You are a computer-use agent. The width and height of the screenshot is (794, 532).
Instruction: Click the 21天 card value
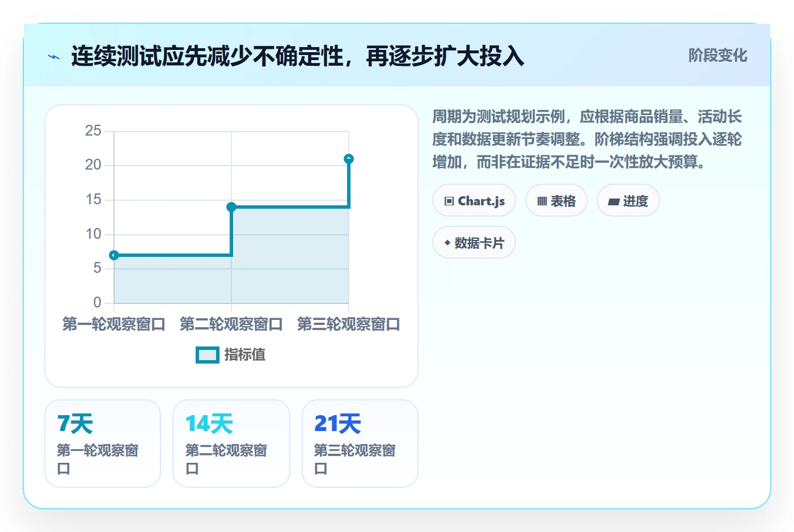coord(337,424)
